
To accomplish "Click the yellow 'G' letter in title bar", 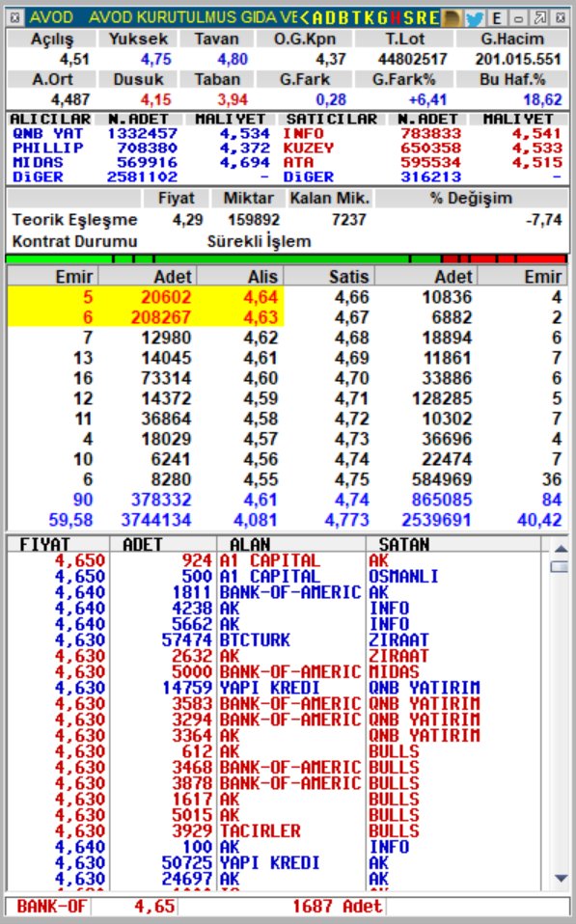I will [x=382, y=17].
